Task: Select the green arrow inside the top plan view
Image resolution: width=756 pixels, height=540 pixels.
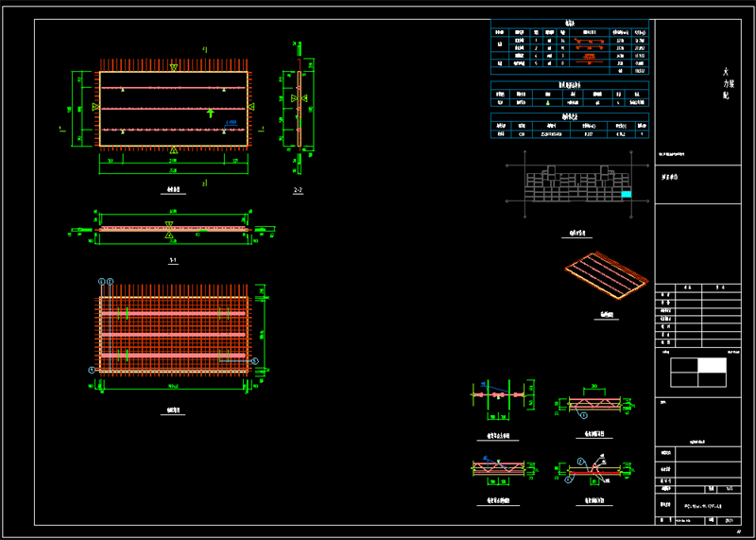Action: click(x=210, y=113)
